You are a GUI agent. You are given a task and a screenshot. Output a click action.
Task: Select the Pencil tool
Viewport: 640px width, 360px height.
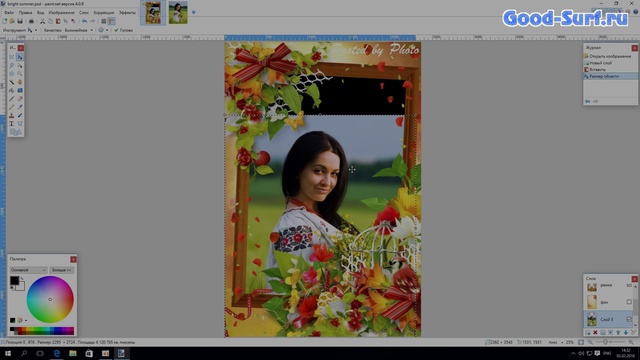point(11,107)
